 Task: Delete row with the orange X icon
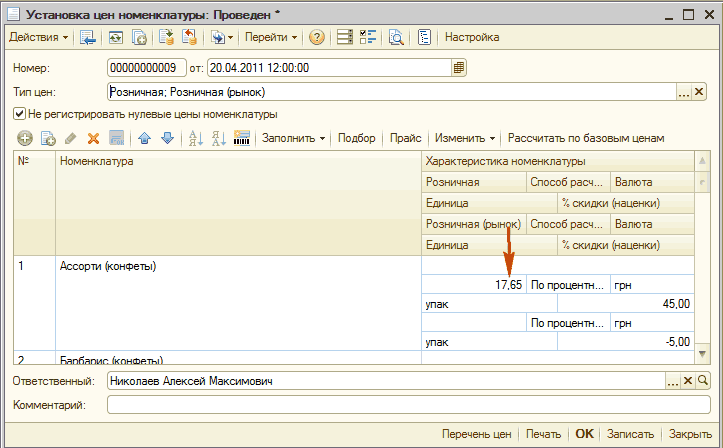pyautogui.click(x=94, y=138)
